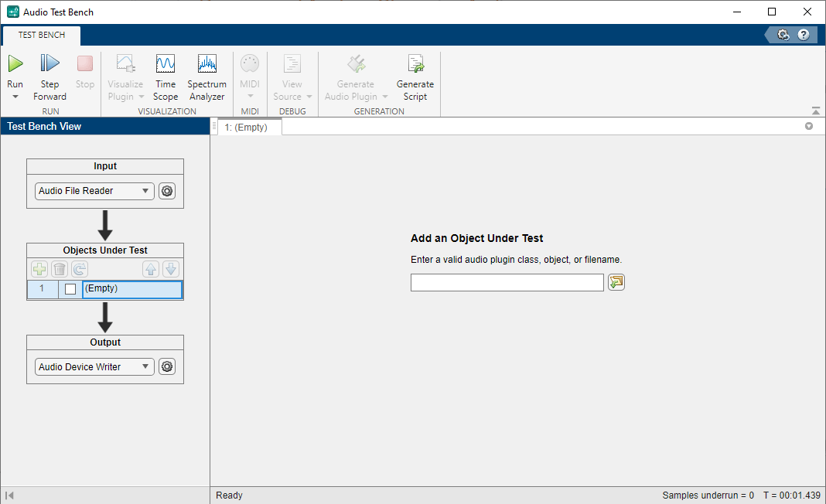Click the plugin class name input field
Image resolution: width=826 pixels, height=504 pixels.
(507, 283)
